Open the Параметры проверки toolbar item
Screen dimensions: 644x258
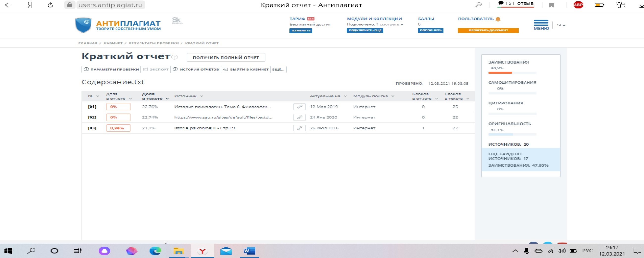(111, 70)
